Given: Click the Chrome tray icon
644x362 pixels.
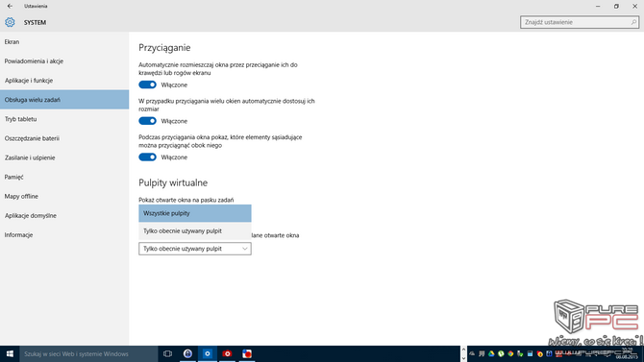Looking at the screenshot, I should click(x=510, y=353).
